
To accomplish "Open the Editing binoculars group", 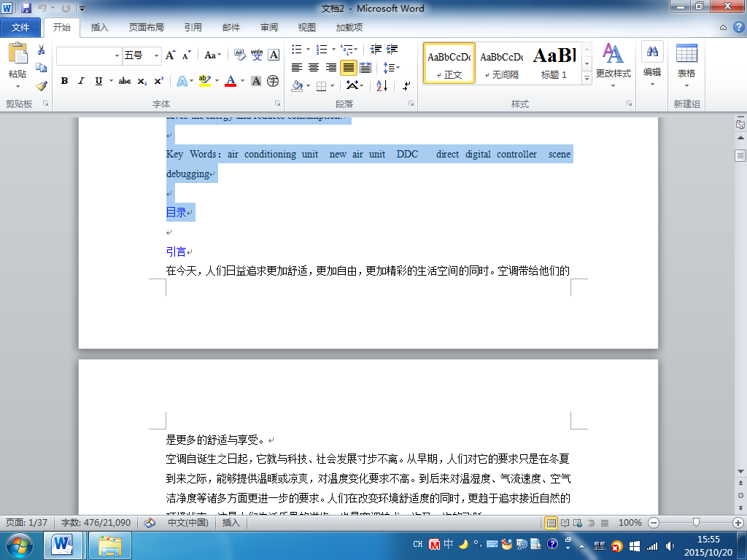I will (652, 52).
